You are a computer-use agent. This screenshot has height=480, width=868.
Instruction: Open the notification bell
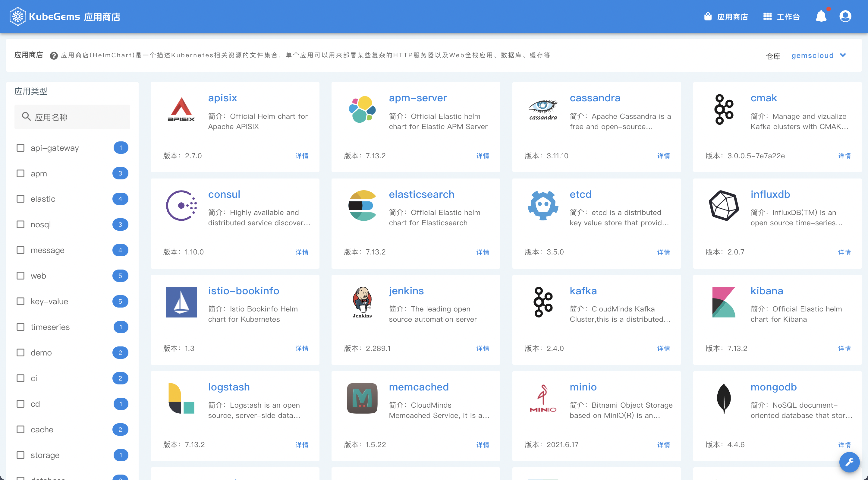point(821,16)
